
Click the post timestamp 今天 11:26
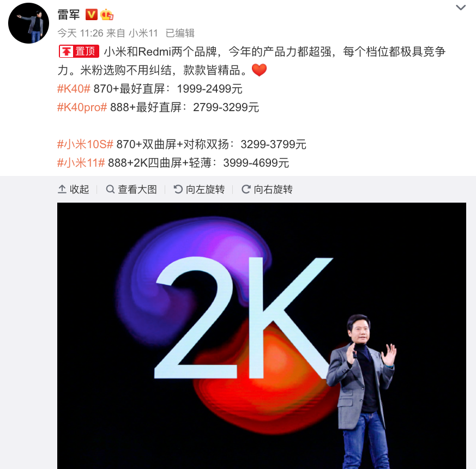(x=81, y=33)
